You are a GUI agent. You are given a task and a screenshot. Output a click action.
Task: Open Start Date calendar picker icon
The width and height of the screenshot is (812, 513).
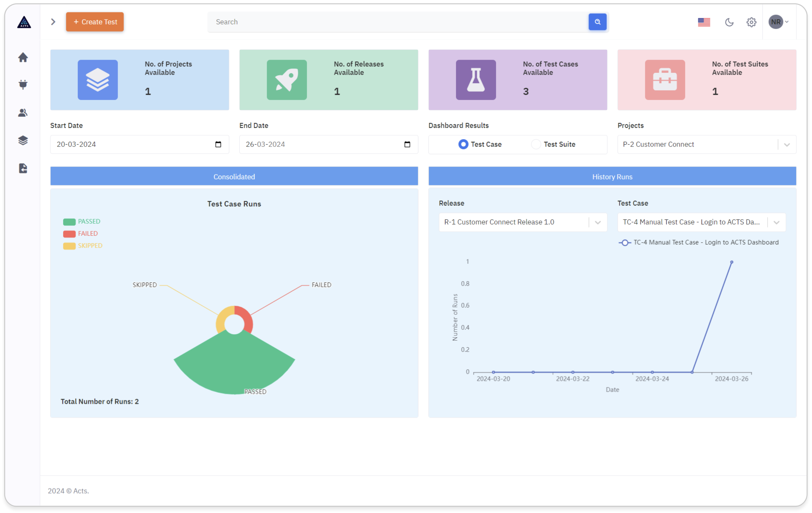[x=218, y=145]
